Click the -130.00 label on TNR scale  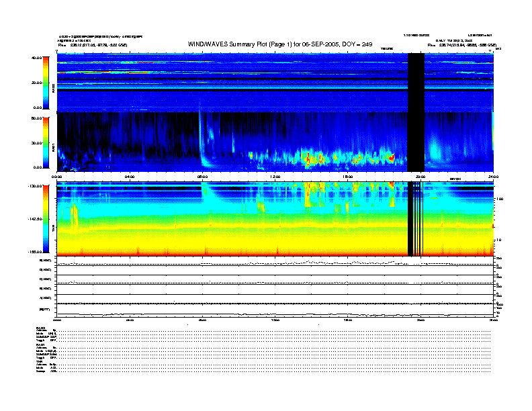[35, 186]
